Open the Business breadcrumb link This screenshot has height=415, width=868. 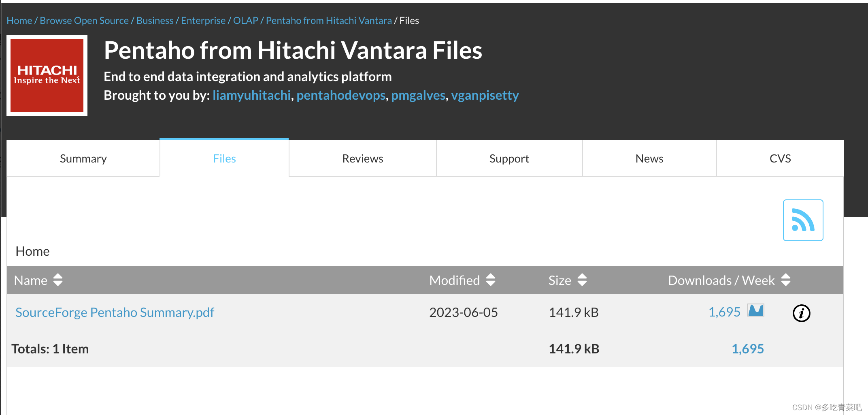pyautogui.click(x=155, y=20)
